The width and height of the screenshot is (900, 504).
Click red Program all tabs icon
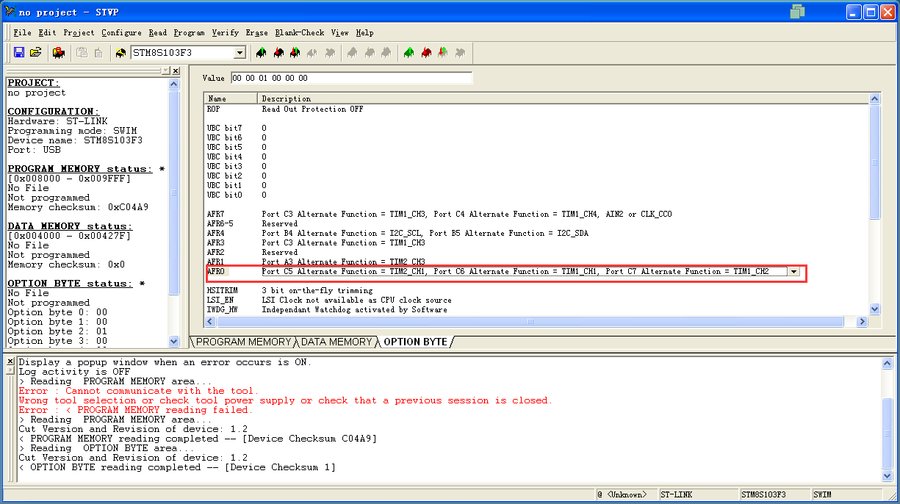426,52
